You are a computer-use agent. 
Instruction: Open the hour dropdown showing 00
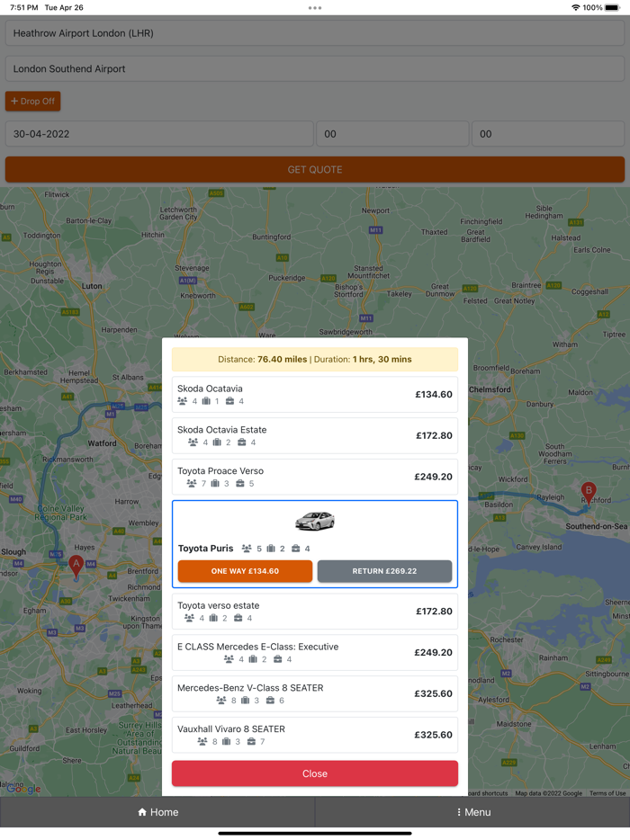[x=392, y=134]
